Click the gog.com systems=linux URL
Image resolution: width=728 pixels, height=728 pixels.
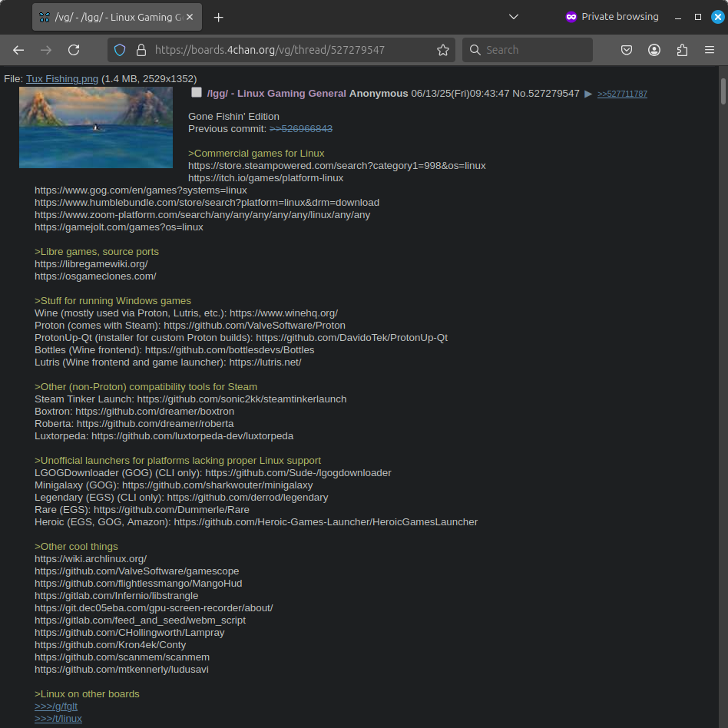coord(141,190)
